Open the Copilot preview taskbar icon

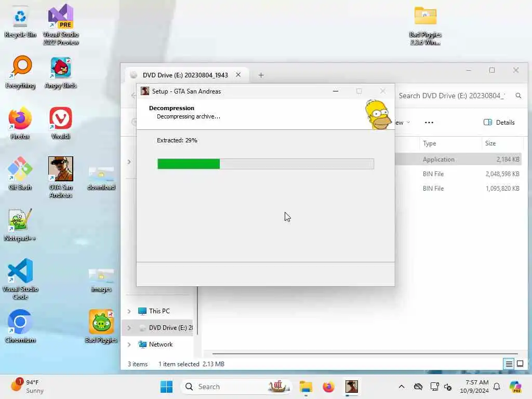515,387
